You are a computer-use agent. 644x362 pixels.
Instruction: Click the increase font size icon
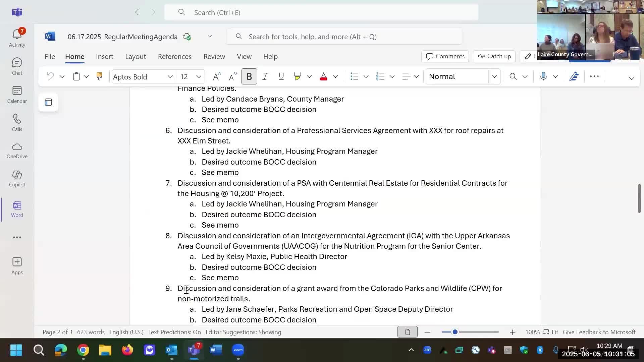pos(217,76)
